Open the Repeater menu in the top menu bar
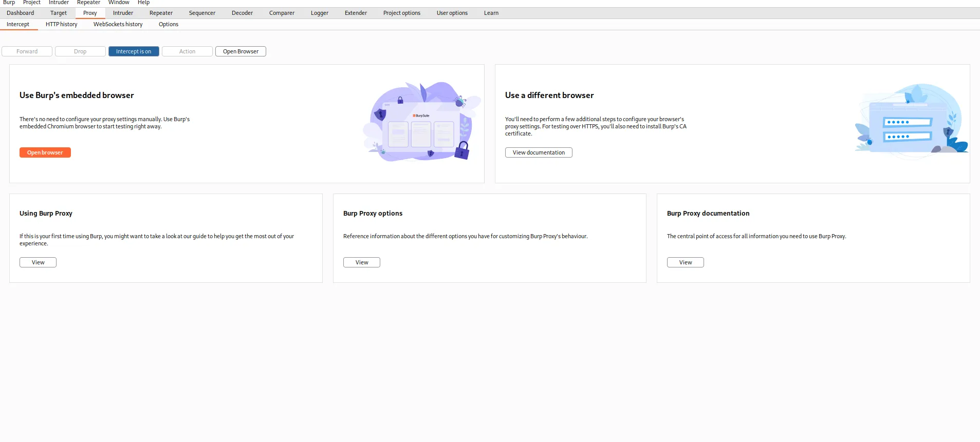Image resolution: width=980 pixels, height=442 pixels. click(x=88, y=3)
